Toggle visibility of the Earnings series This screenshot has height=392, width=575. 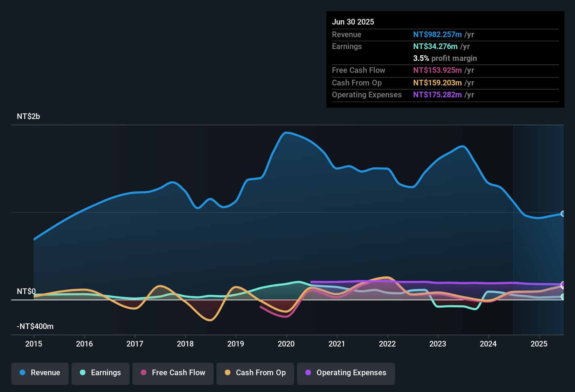pyautogui.click(x=100, y=373)
